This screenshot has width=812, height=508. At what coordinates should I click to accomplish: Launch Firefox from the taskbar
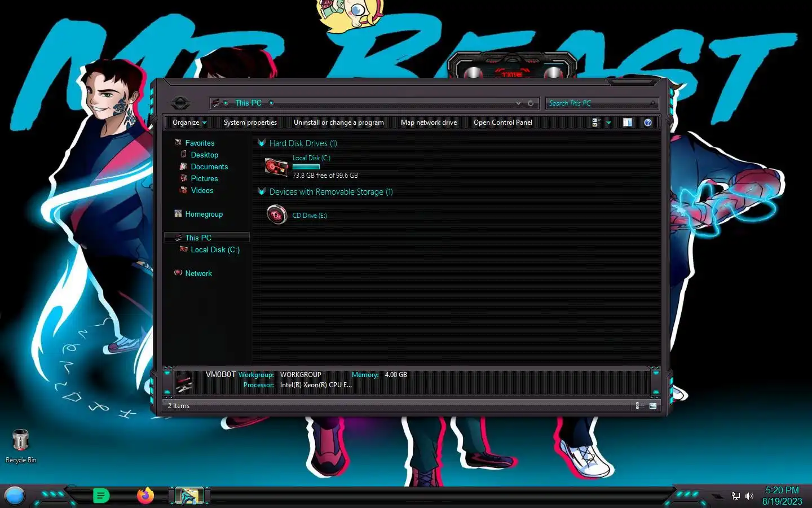[x=145, y=496]
